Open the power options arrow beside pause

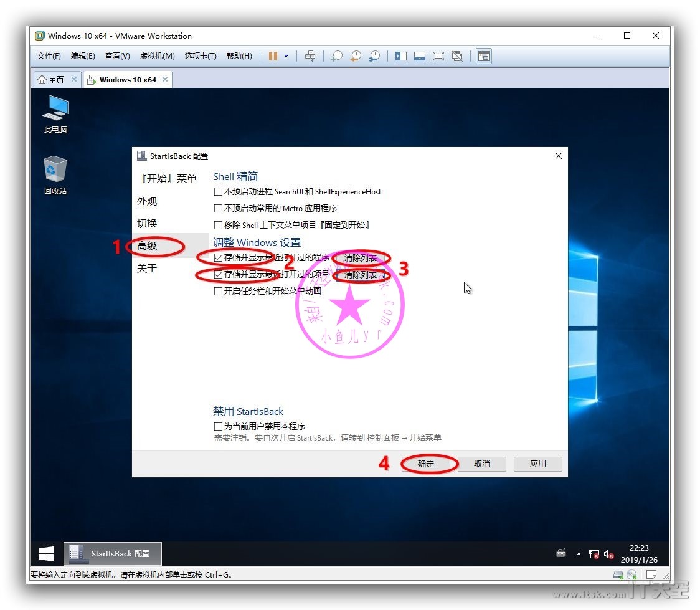pos(286,56)
